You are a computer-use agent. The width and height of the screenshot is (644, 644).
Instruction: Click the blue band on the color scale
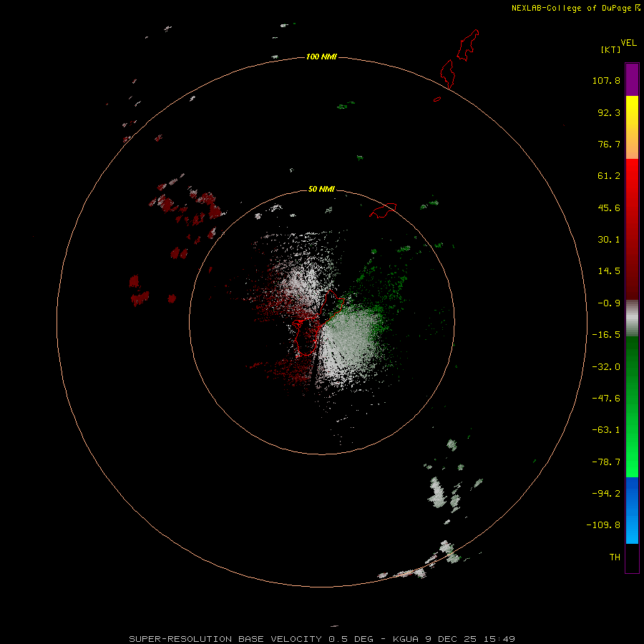[632, 510]
